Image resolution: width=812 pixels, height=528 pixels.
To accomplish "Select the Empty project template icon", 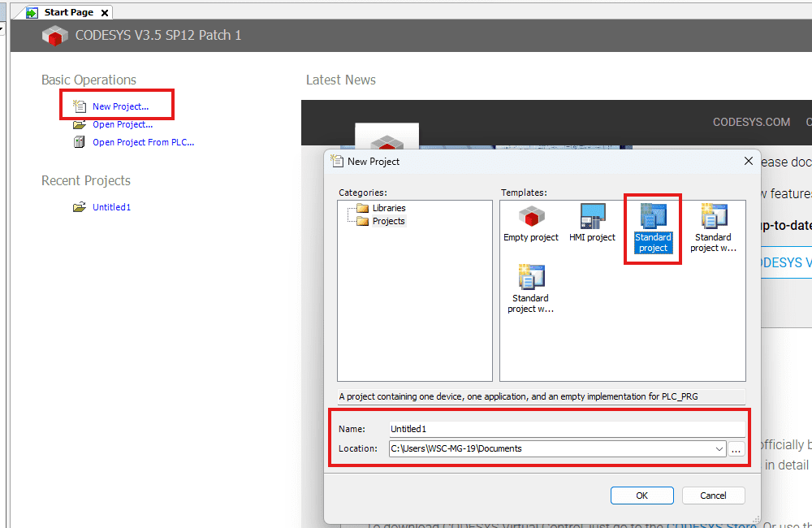I will pos(531,217).
